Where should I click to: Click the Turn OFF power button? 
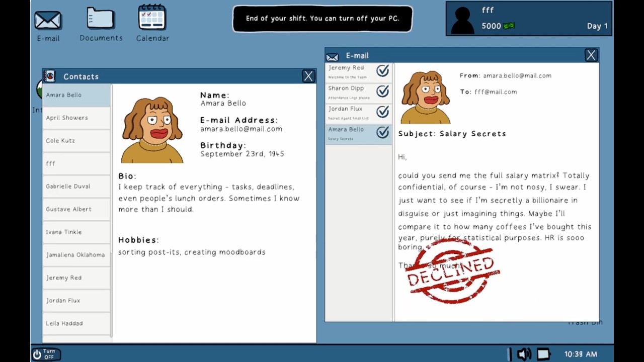click(x=45, y=354)
